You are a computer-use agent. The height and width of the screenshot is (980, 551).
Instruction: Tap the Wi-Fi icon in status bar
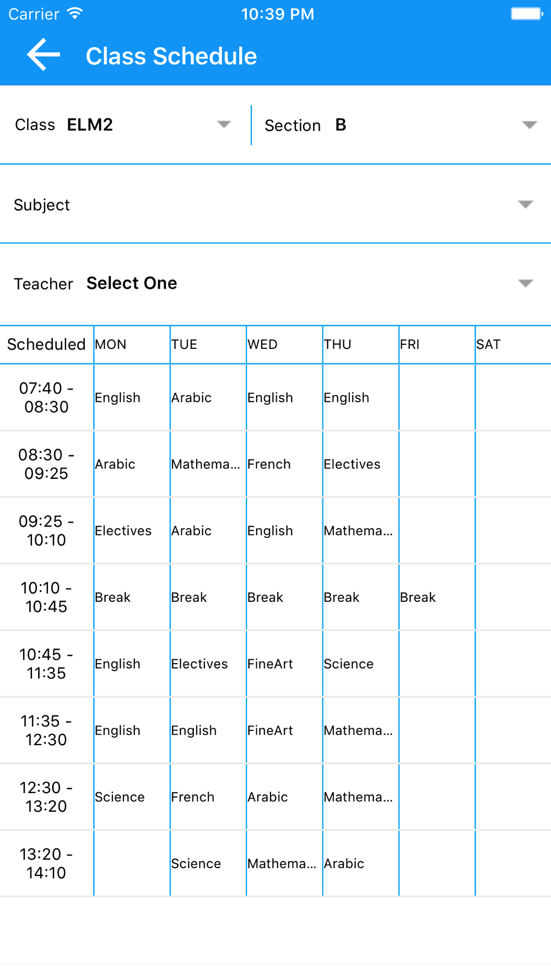[75, 13]
